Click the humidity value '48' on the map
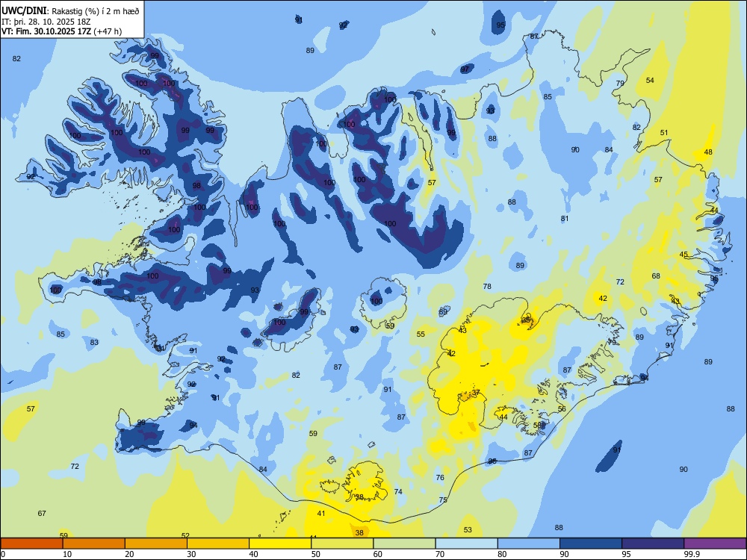This screenshot has height=560, width=747. [708, 152]
